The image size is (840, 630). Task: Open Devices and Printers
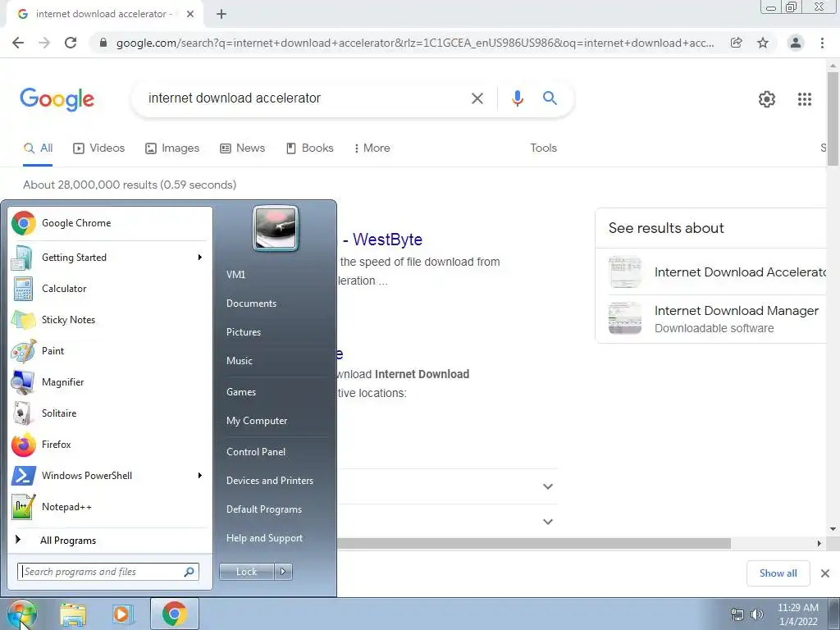pyautogui.click(x=269, y=481)
